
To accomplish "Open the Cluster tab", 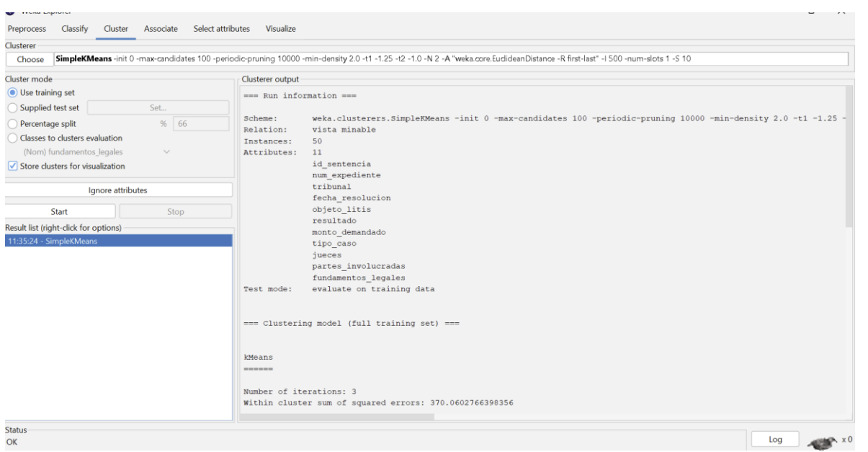I will 116,29.
